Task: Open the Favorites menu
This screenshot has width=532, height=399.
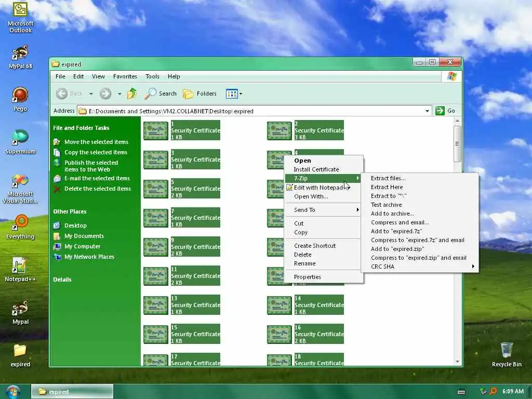Action: coord(125,76)
